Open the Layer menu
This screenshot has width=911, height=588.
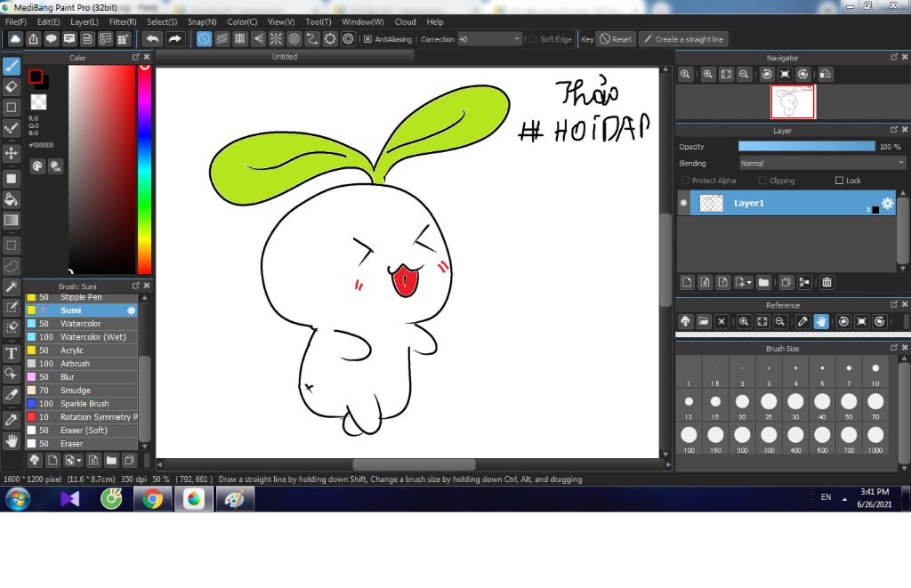85,21
